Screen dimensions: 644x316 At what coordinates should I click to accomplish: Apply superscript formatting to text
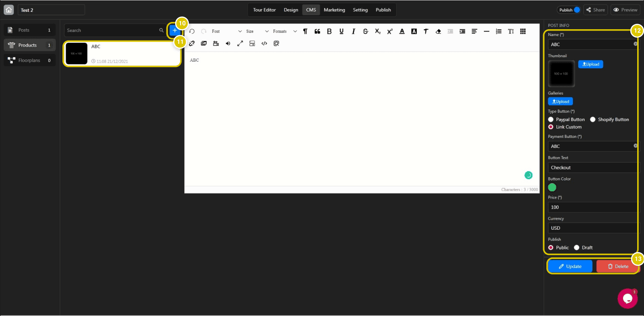point(390,31)
